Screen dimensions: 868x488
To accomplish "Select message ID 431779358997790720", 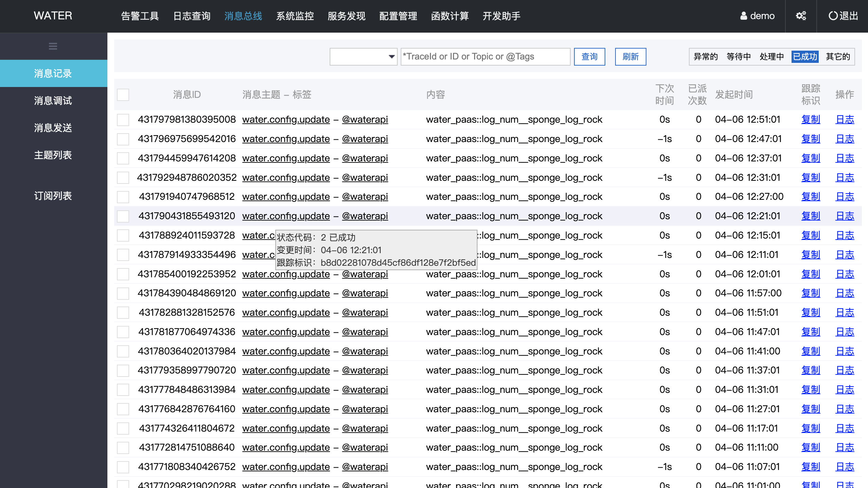I will point(187,370).
